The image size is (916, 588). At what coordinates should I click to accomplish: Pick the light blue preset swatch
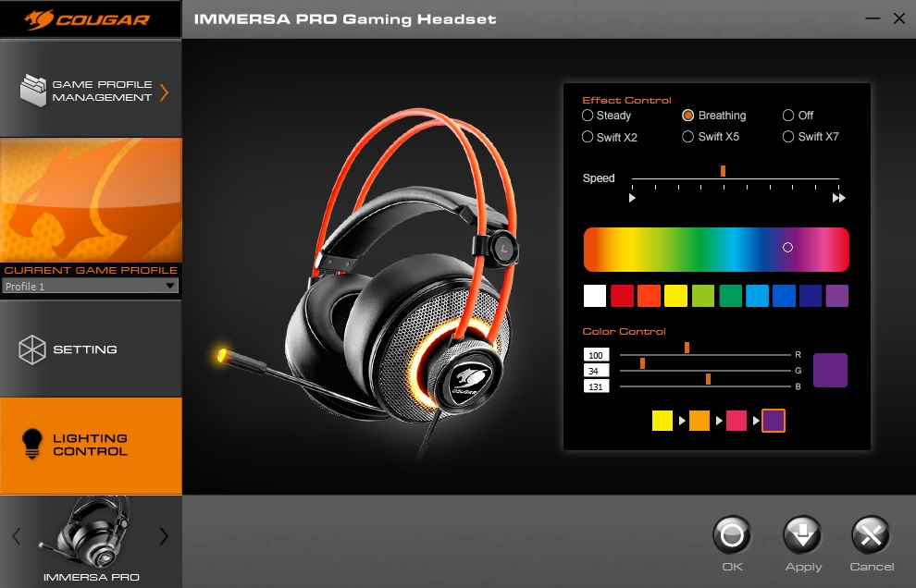(757, 296)
